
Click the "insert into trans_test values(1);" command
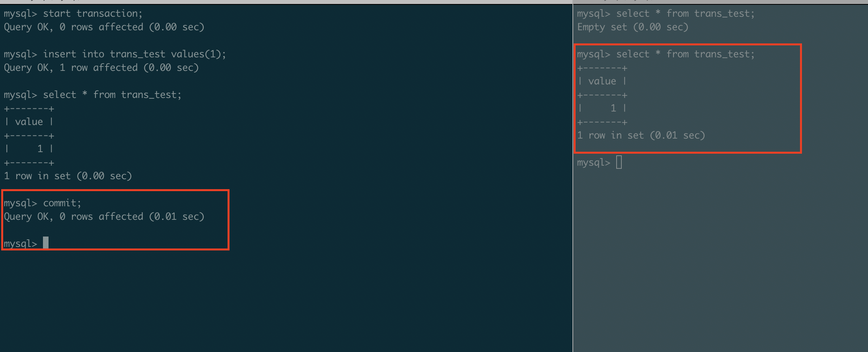click(134, 54)
